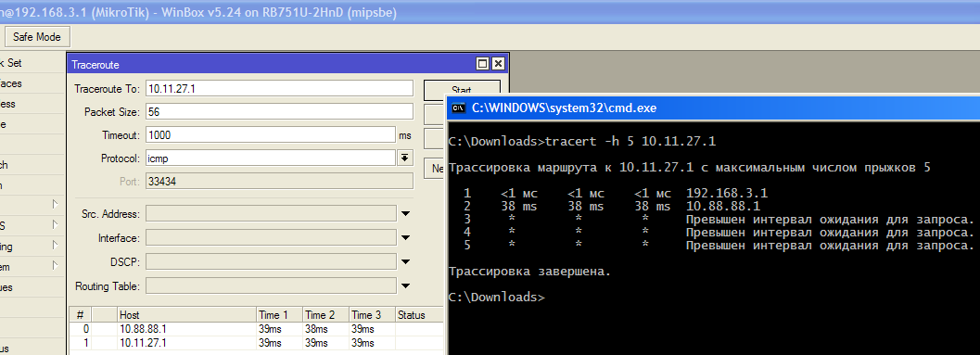Open the Protocol dropdown list
Viewport: 980px width, 355px height.
pos(405,158)
